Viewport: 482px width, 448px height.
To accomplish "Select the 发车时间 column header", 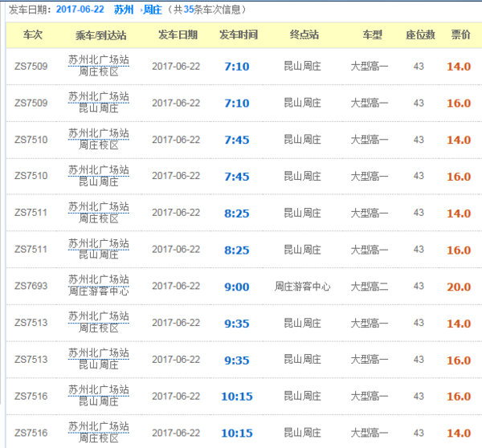I will [238, 35].
